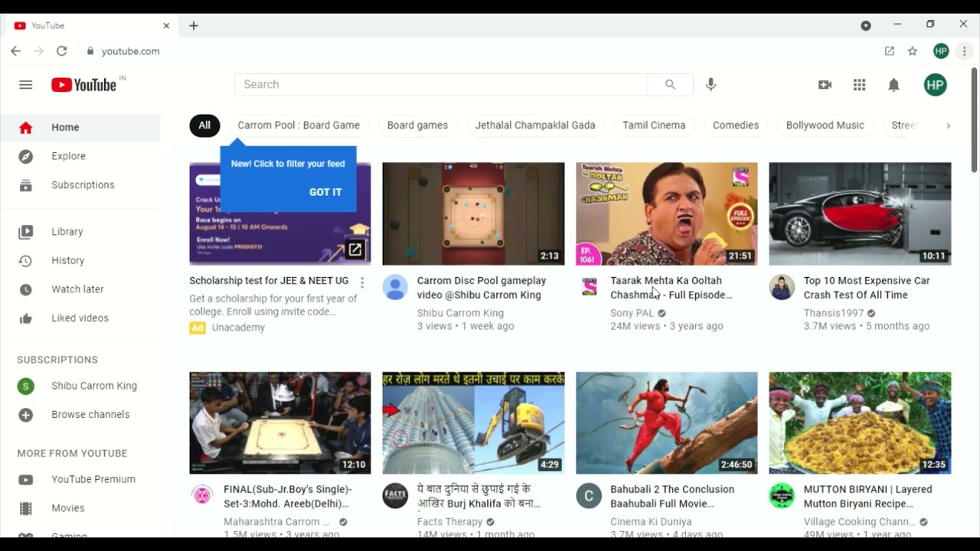Open YouTube Premium in the sidebar
980x551 pixels.
point(80,480)
